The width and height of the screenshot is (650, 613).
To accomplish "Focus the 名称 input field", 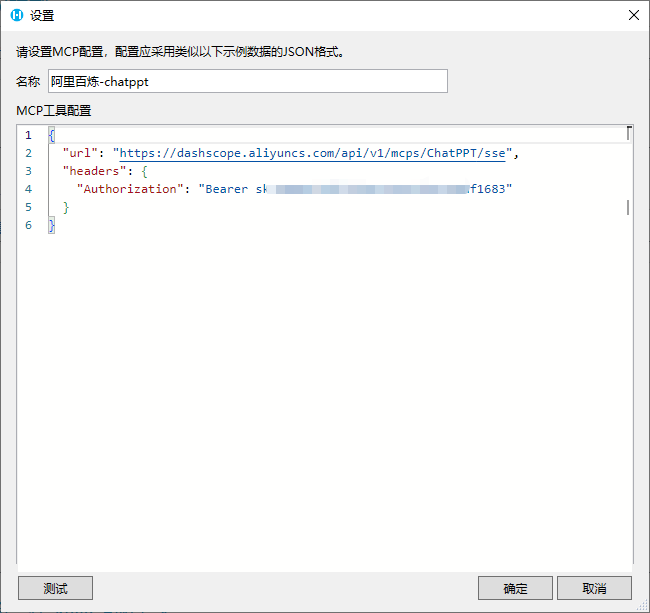I will pos(247,81).
